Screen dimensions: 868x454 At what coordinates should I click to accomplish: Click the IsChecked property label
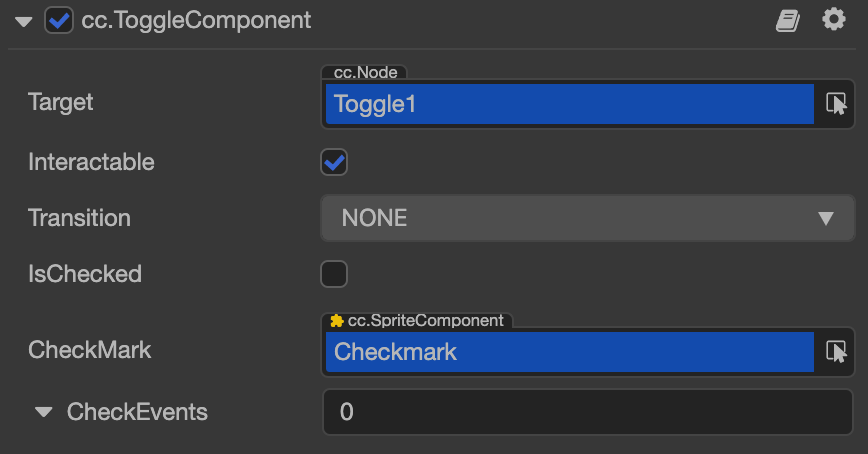[x=85, y=274]
